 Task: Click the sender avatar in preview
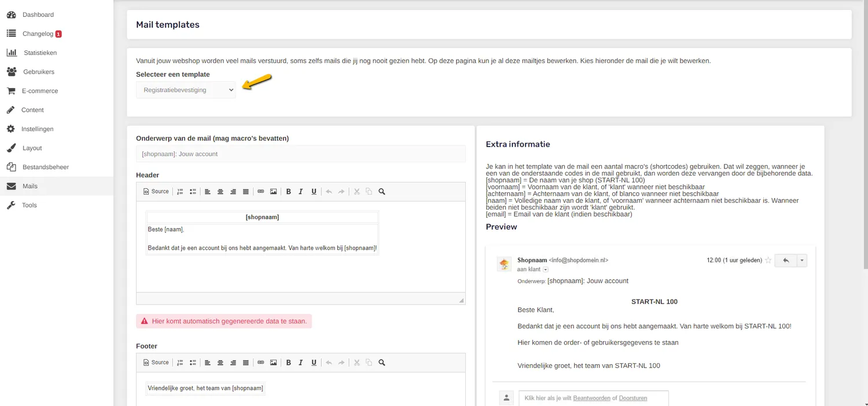[x=504, y=264]
